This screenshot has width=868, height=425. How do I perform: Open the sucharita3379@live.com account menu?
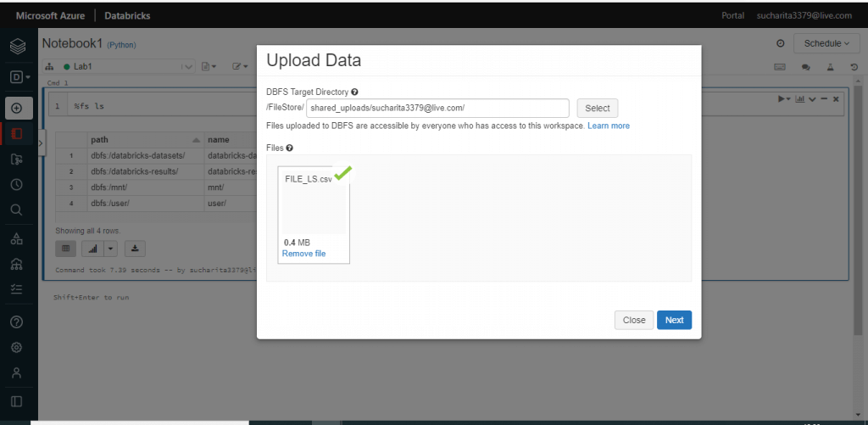pos(804,15)
